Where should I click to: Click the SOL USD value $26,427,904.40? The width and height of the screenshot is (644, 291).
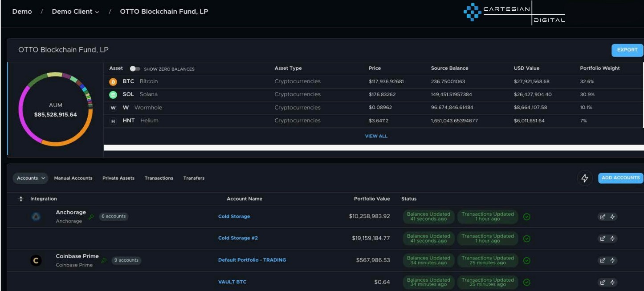pos(533,95)
